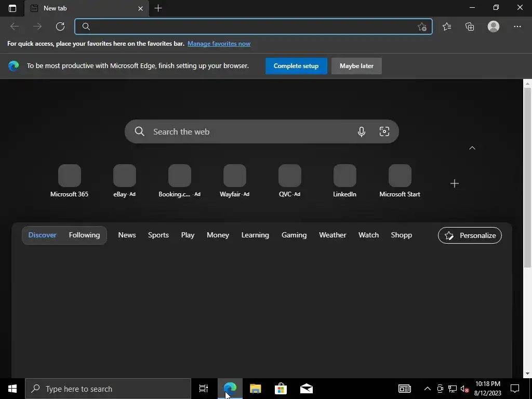The image size is (532, 399).
Task: Open Settings and more ellipsis menu
Action: (x=517, y=26)
